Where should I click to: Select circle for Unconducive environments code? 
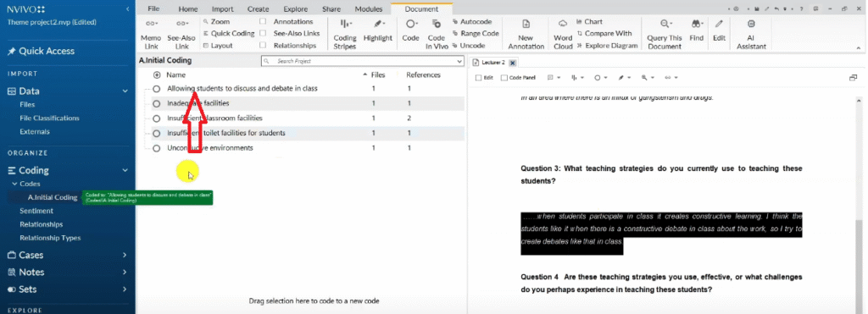click(157, 148)
